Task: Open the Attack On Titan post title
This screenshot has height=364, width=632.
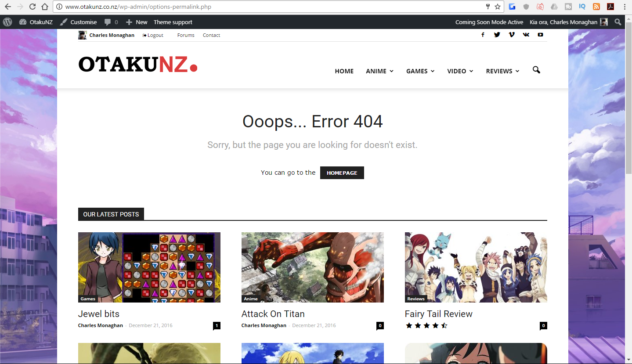Action: click(273, 314)
